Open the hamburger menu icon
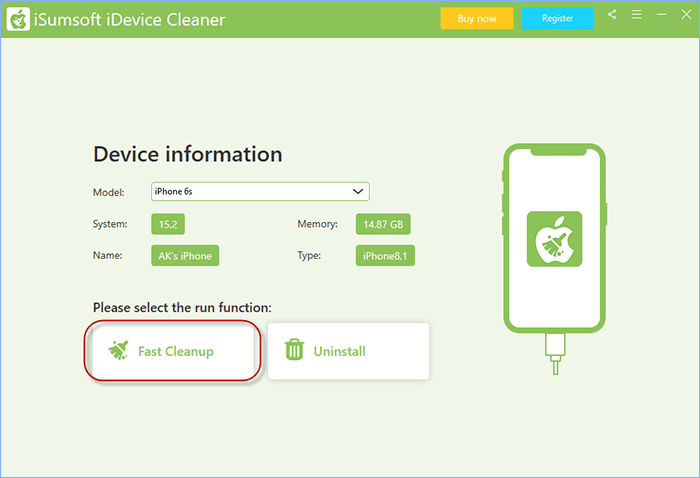 click(637, 15)
